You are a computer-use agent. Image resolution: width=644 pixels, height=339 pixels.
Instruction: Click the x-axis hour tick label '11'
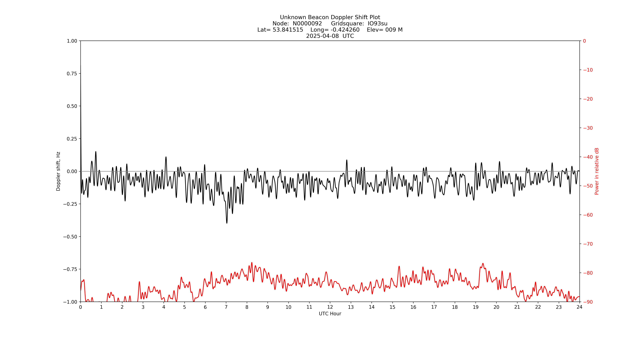point(309,307)
